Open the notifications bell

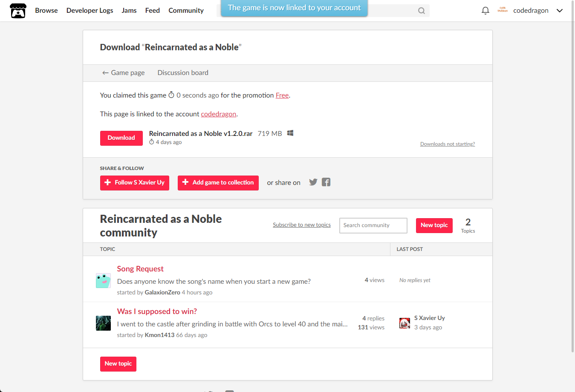[x=485, y=11]
